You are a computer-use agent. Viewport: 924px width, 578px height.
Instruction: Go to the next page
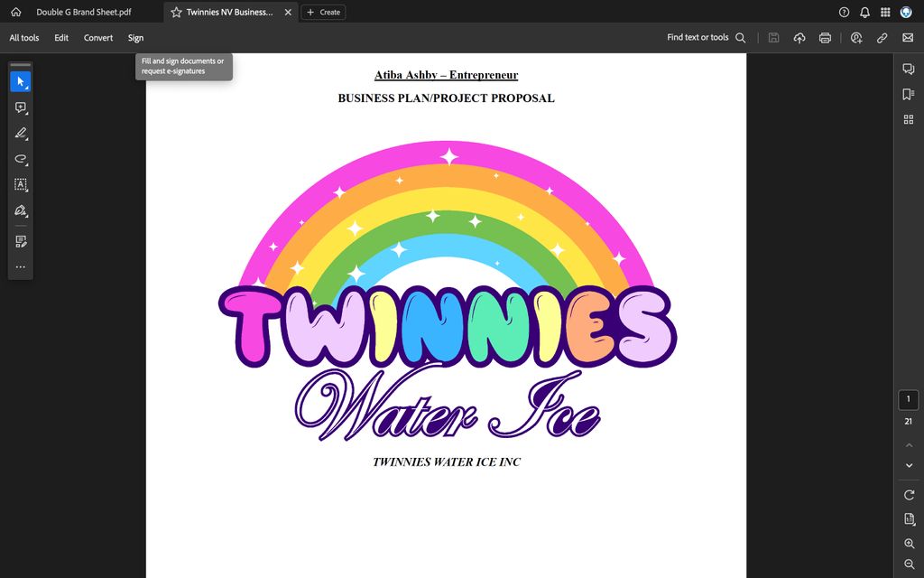pos(909,465)
